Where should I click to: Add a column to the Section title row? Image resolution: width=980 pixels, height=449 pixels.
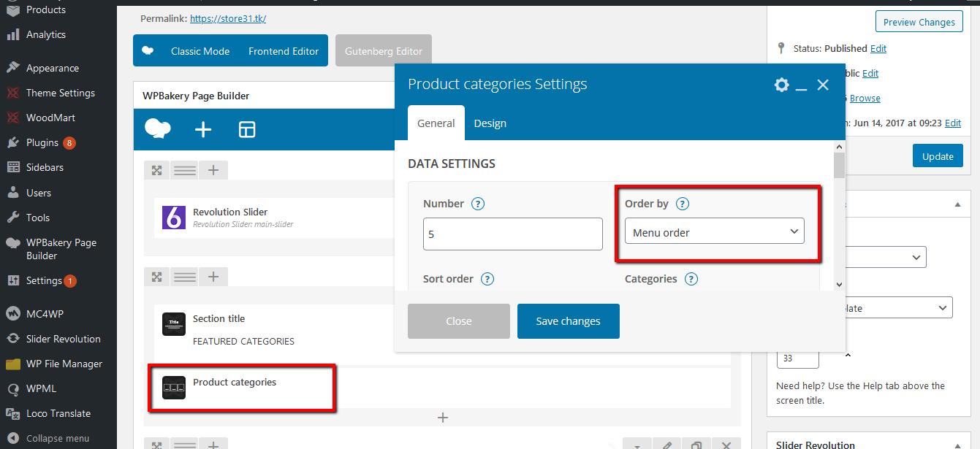[213, 277]
